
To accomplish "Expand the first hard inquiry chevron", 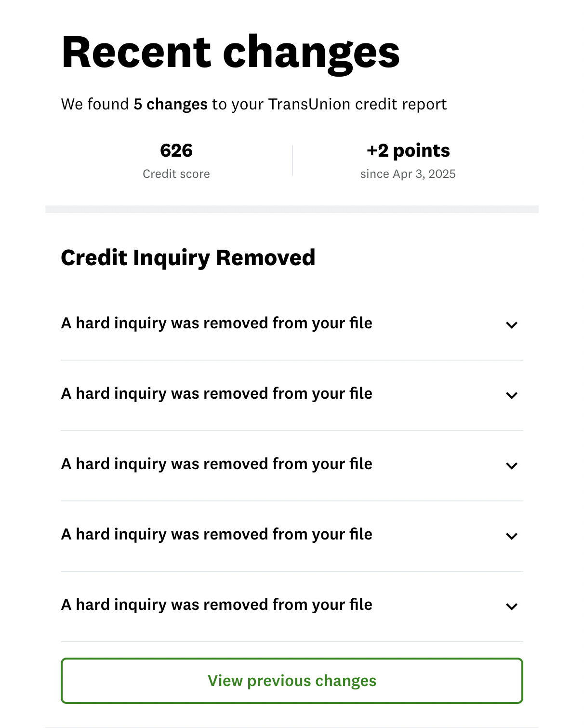I will click(x=512, y=325).
